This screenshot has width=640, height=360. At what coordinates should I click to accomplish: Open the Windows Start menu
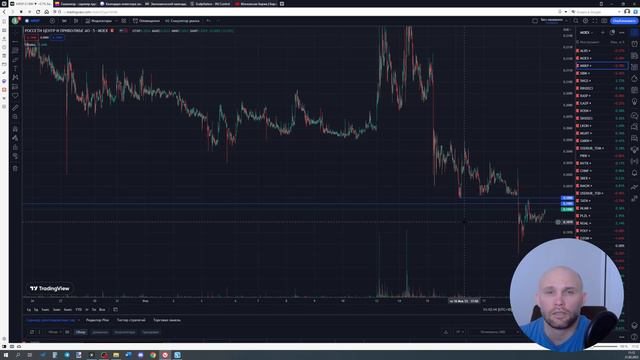(x=6, y=355)
